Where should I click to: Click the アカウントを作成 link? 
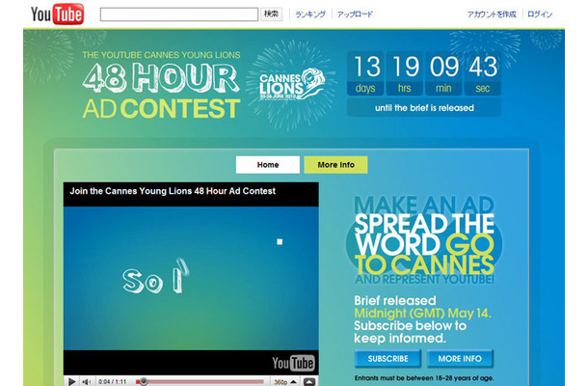coord(492,14)
